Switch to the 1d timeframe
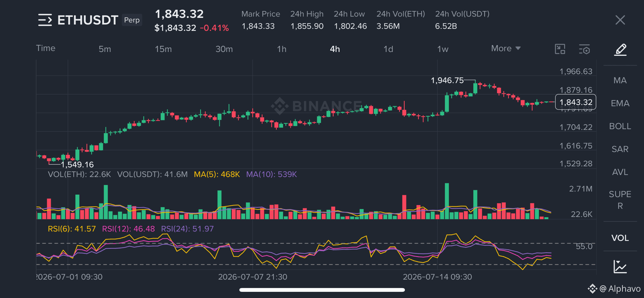644x298 pixels. click(388, 49)
